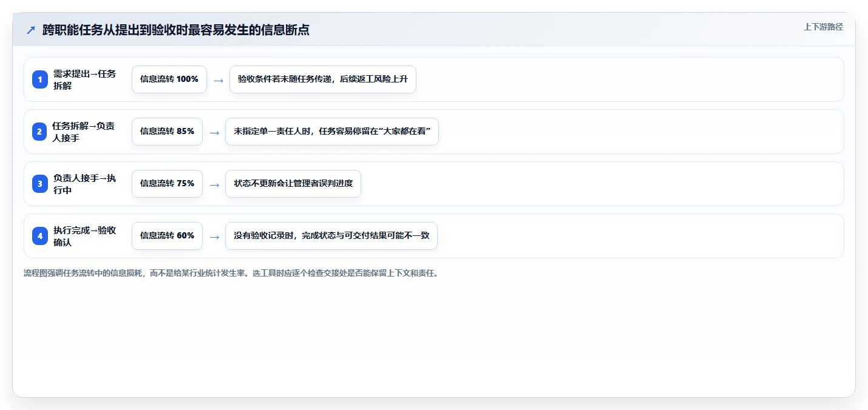
Task: Click step number badge 4
Action: [40, 236]
